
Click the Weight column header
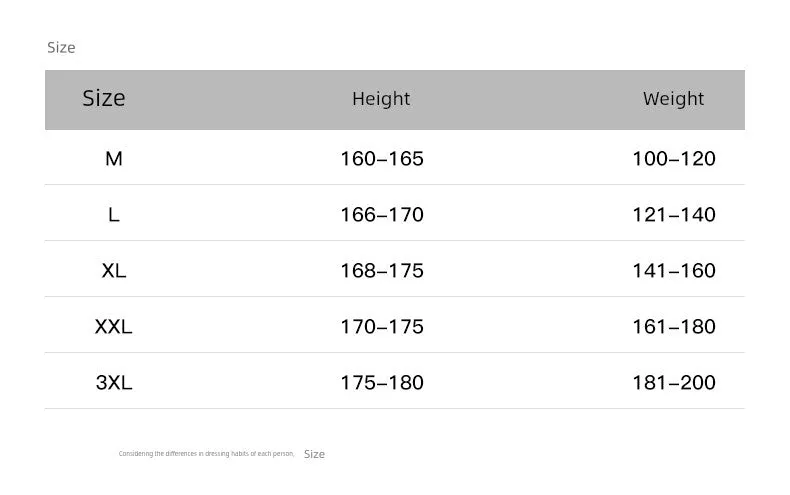(x=673, y=99)
